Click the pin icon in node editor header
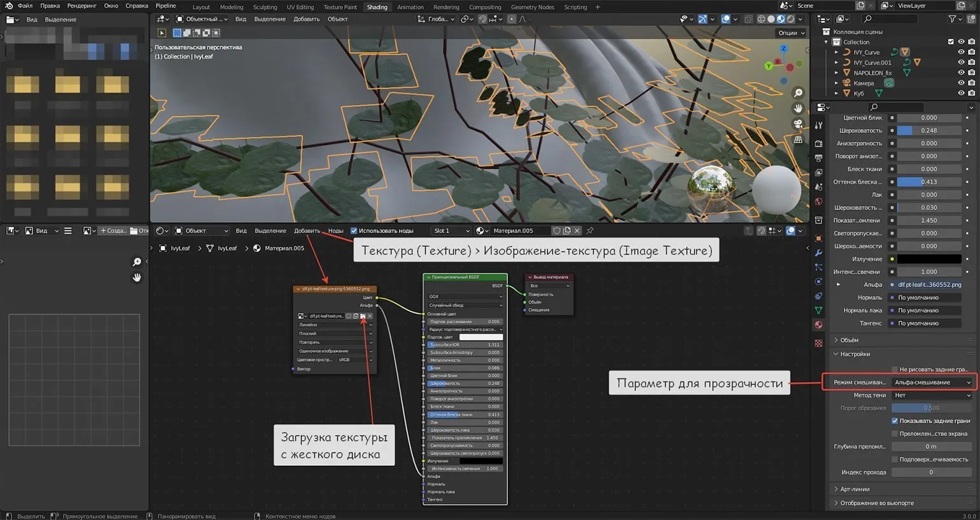Screen dimensions: 980x520 (590, 230)
